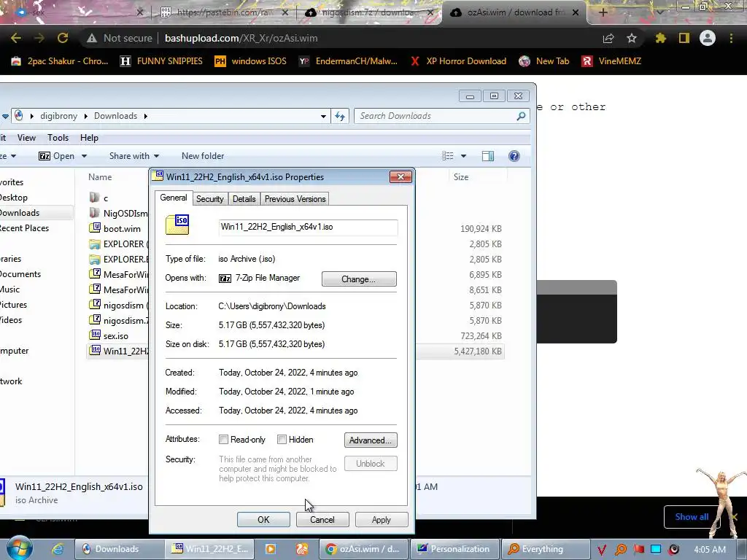
Task: Sort by Name column header
Action: (x=100, y=177)
